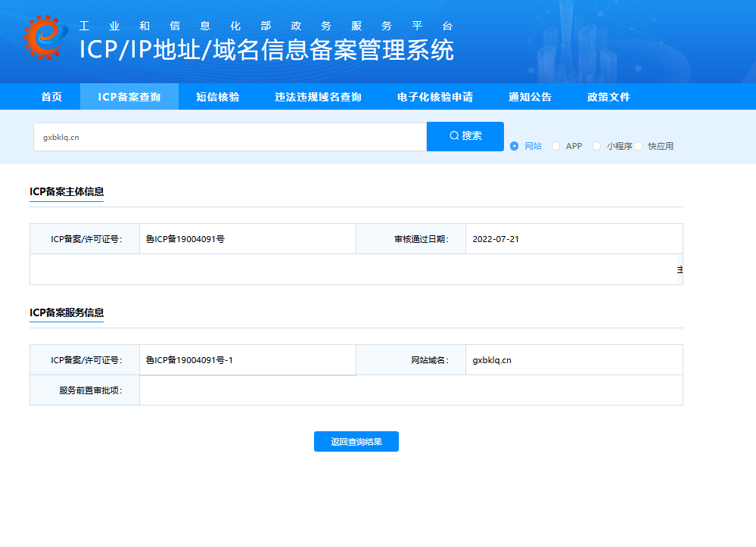
Task: Open 违法违规域名查询 menu item
Action: tap(318, 97)
